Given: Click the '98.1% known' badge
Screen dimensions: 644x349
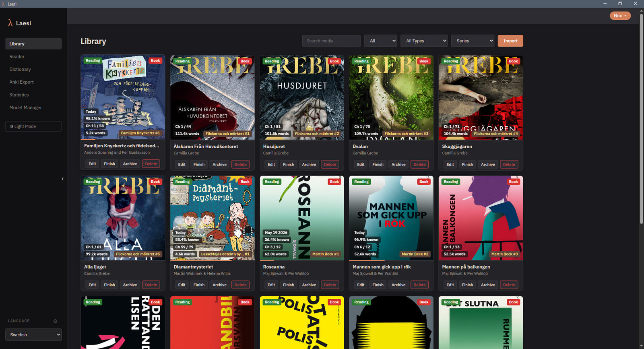Looking at the screenshot, I should (98, 119).
